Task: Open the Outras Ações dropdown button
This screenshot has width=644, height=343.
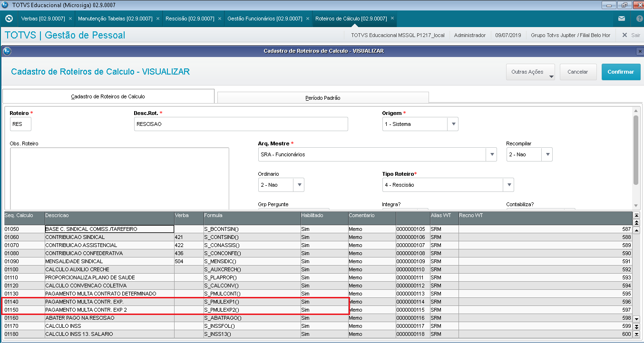Action: coord(531,72)
